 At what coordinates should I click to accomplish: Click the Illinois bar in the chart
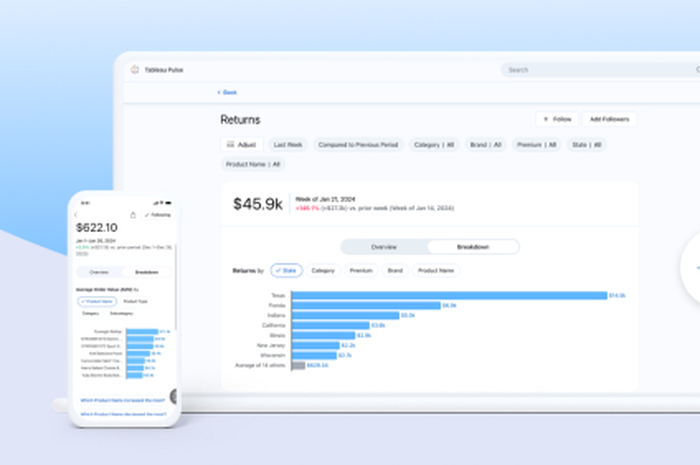324,335
